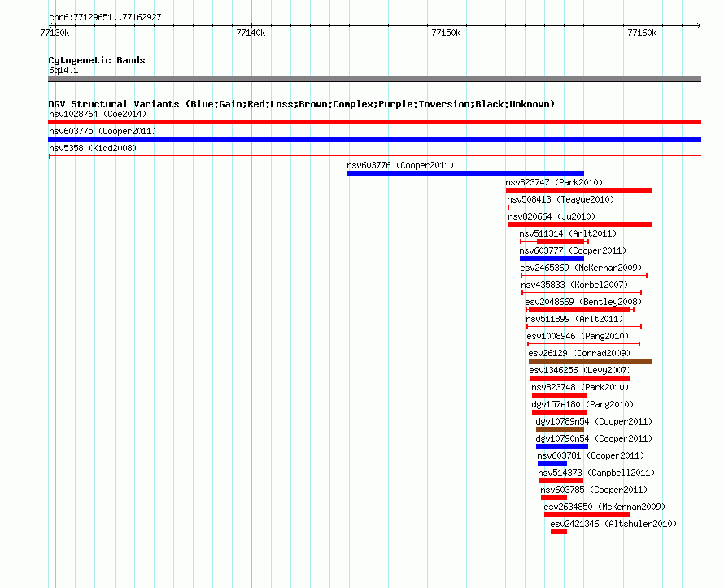Click the brown bar under dgv10789n54 (Cooper2011)
724x588 pixels.
click(560, 429)
